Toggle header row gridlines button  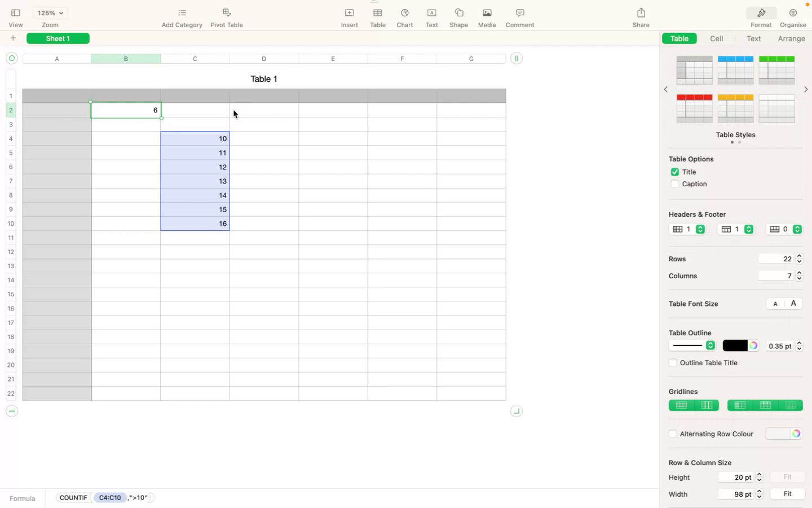click(765, 405)
